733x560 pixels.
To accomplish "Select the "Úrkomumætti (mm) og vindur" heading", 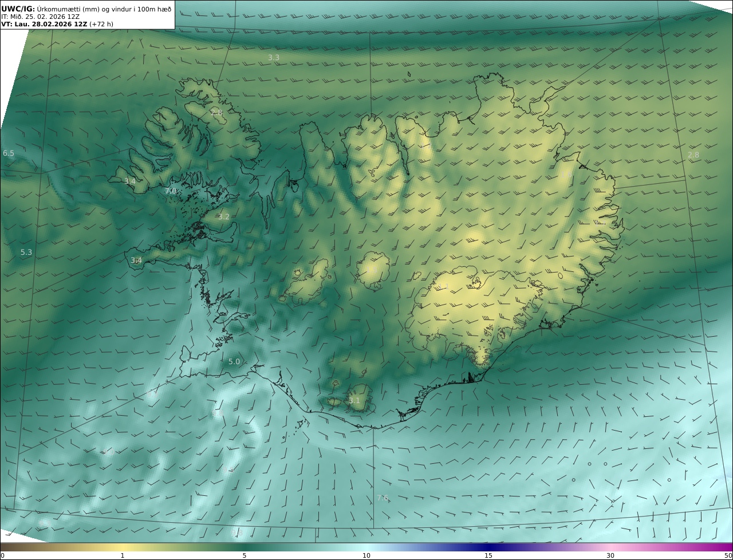I will coord(84,9).
